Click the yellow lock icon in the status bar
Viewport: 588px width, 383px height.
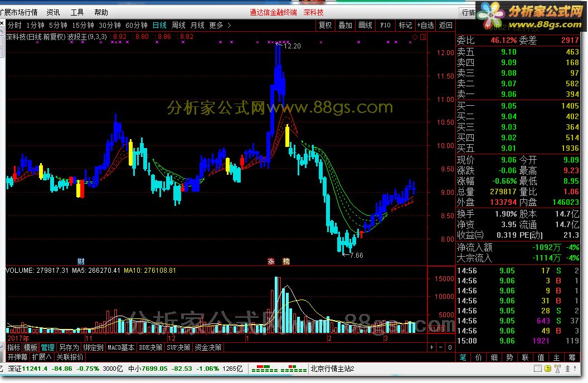(x=548, y=369)
